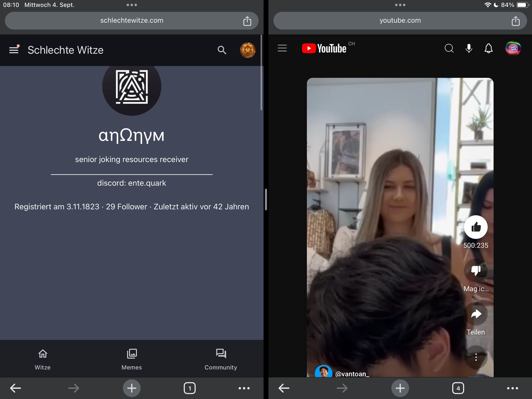532x399 pixels.
Task: Like the Short with thumbs up
Action: (476, 227)
